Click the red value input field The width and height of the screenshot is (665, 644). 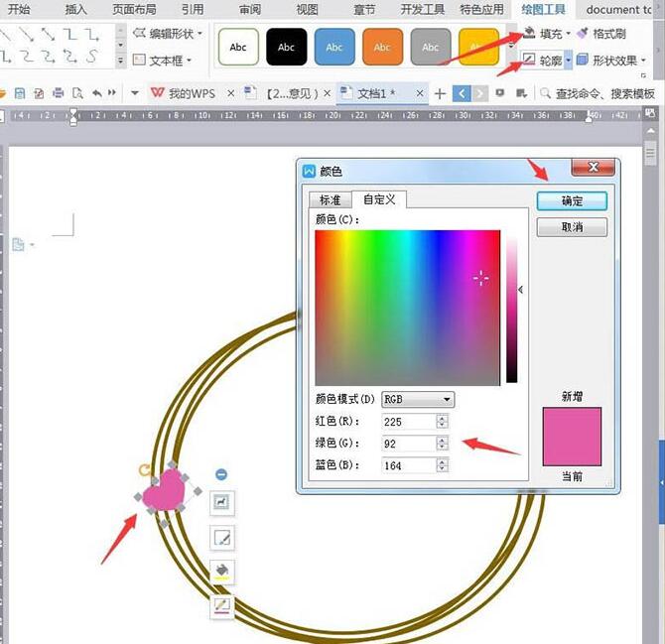(x=409, y=422)
